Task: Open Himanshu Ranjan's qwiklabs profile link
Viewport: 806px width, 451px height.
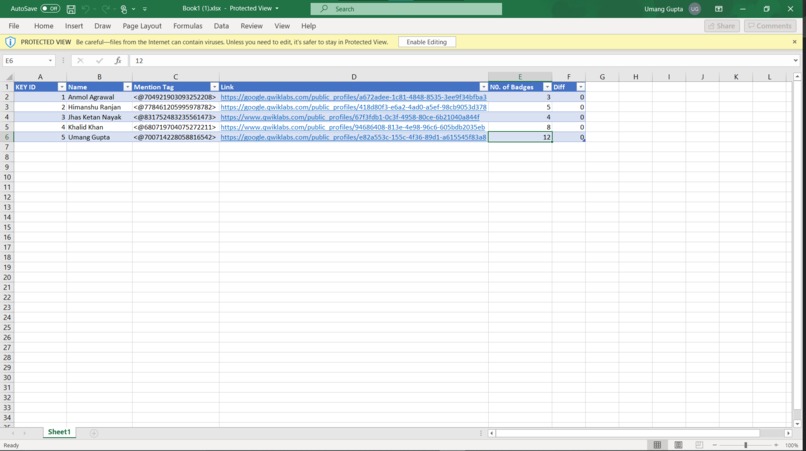Action: [353, 107]
